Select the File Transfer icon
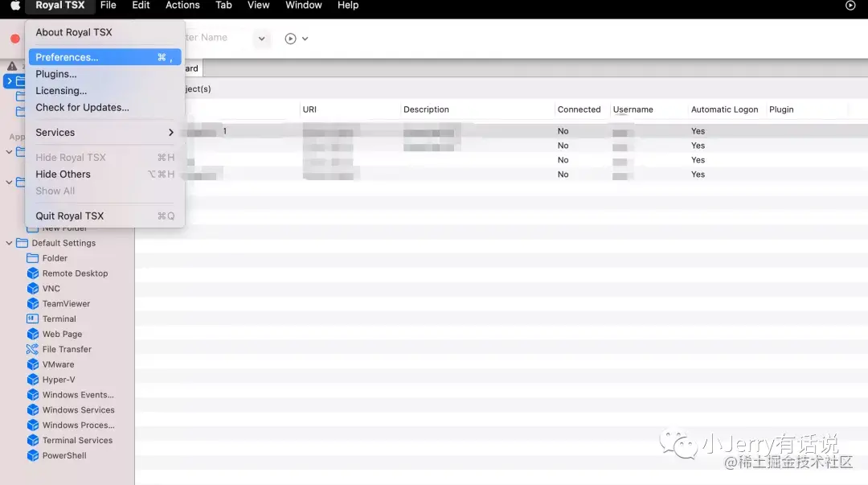Viewport: 868px width, 485px height. point(33,349)
